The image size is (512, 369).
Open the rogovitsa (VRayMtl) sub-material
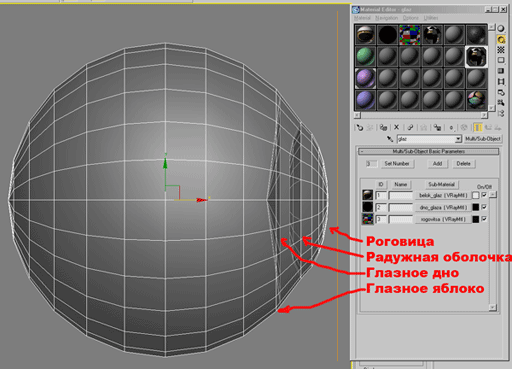pyautogui.click(x=443, y=219)
